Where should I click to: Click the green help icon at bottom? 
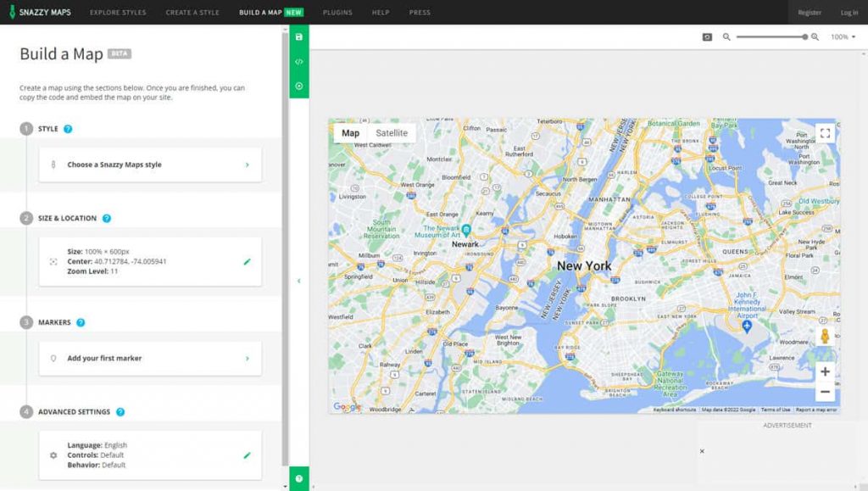299,479
